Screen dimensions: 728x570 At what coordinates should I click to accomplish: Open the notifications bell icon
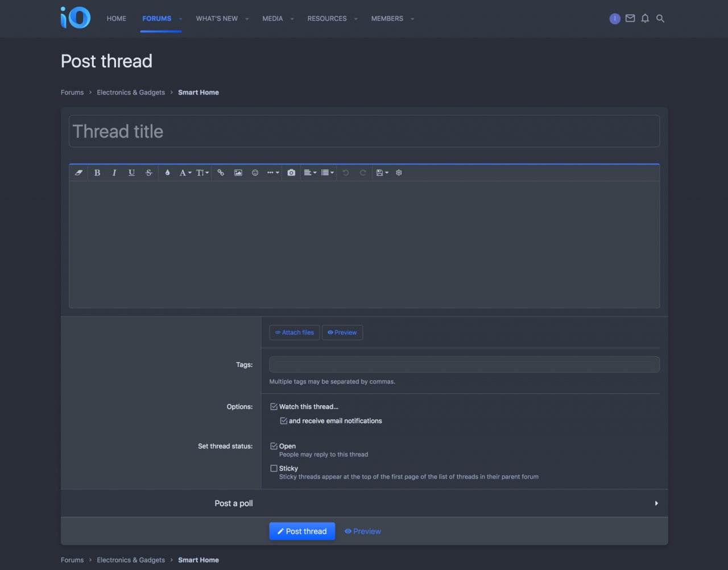click(x=645, y=19)
